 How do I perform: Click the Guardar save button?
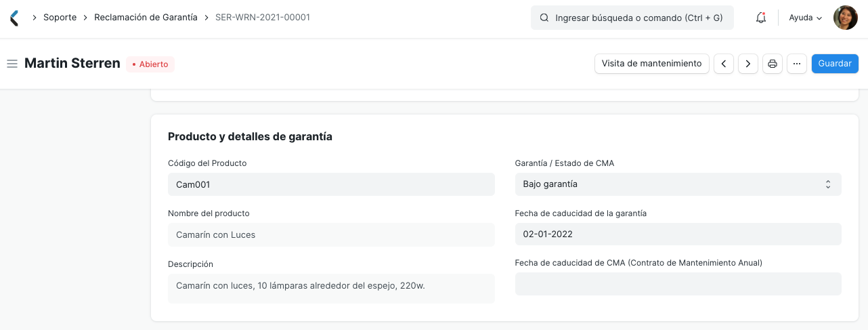(835, 64)
